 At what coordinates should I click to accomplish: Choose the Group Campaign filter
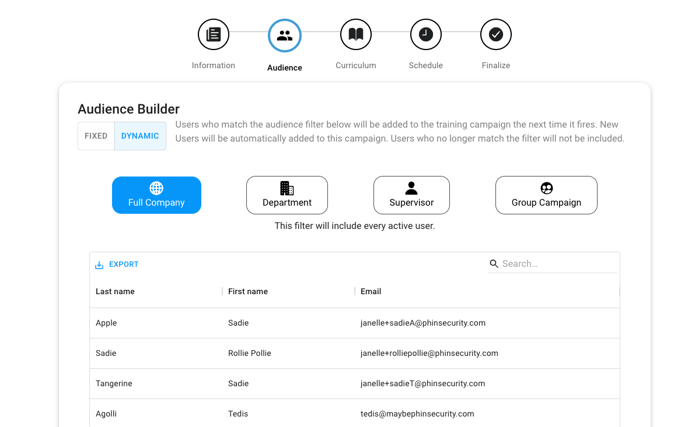[x=546, y=195]
